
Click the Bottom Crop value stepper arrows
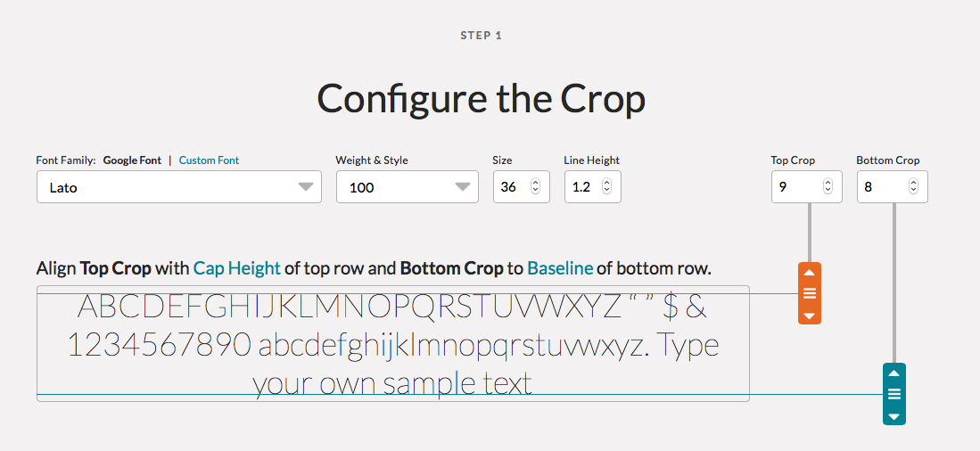coord(913,186)
